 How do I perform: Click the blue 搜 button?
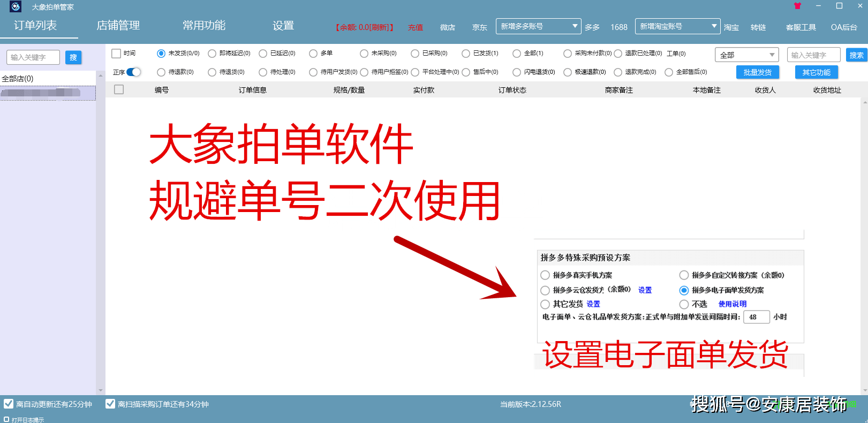point(73,57)
